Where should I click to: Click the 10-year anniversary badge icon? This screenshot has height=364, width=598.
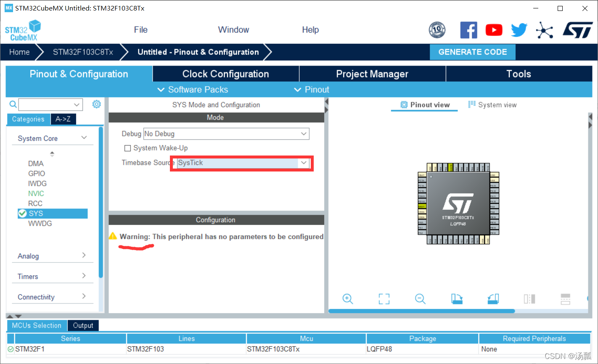[x=437, y=30]
